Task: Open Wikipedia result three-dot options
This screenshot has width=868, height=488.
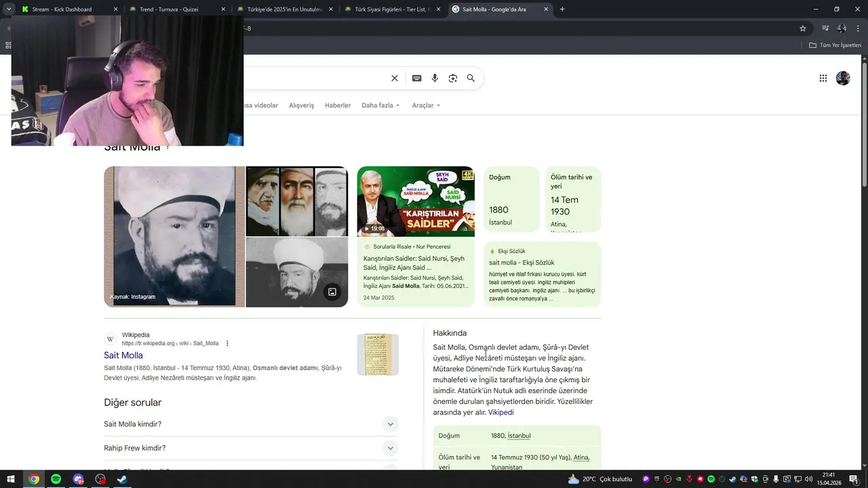Action: [x=227, y=344]
